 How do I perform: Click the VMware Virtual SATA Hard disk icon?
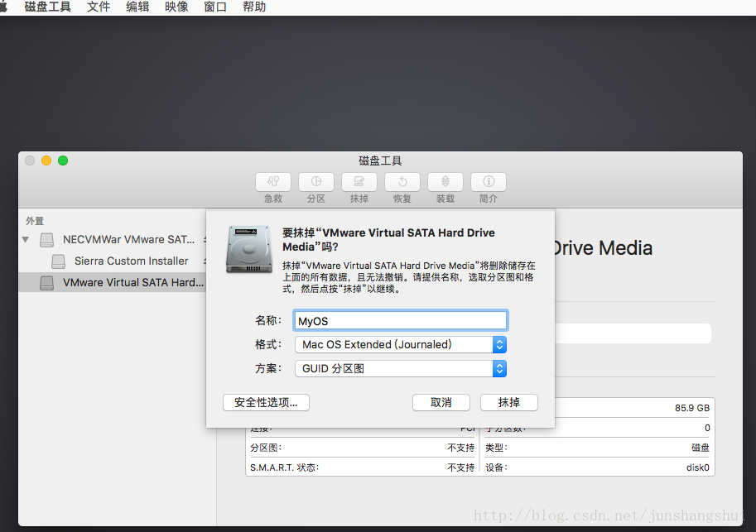pyautogui.click(x=46, y=283)
